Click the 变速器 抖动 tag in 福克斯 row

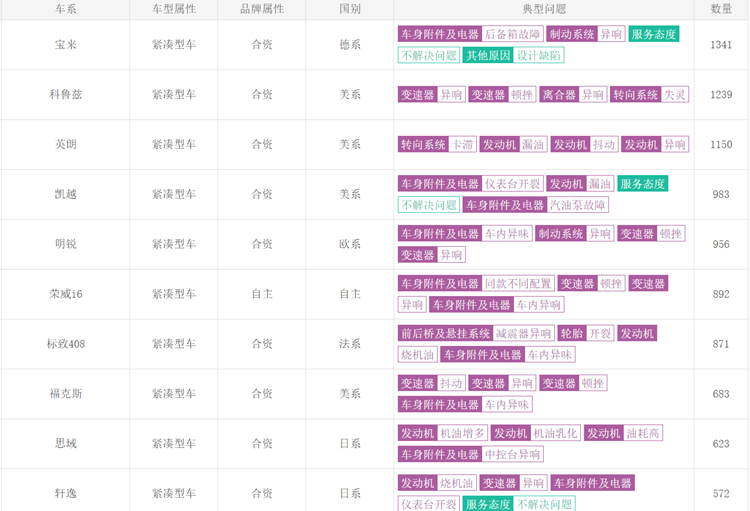431,383
